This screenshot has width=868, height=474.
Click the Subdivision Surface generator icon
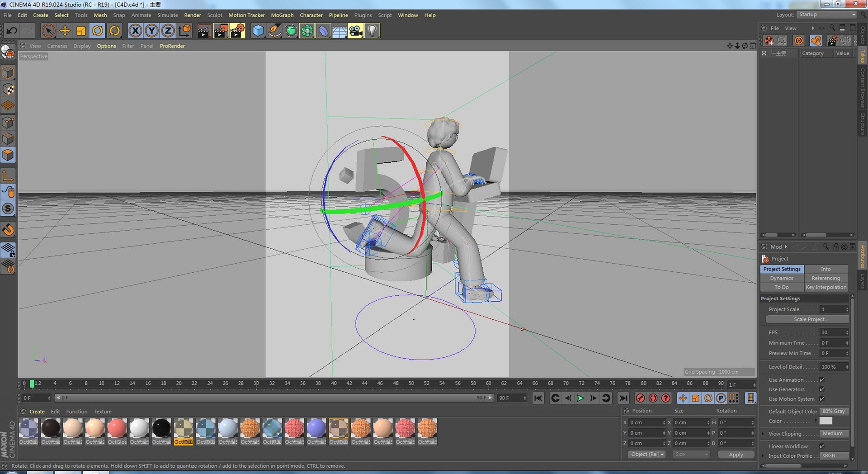(x=291, y=31)
